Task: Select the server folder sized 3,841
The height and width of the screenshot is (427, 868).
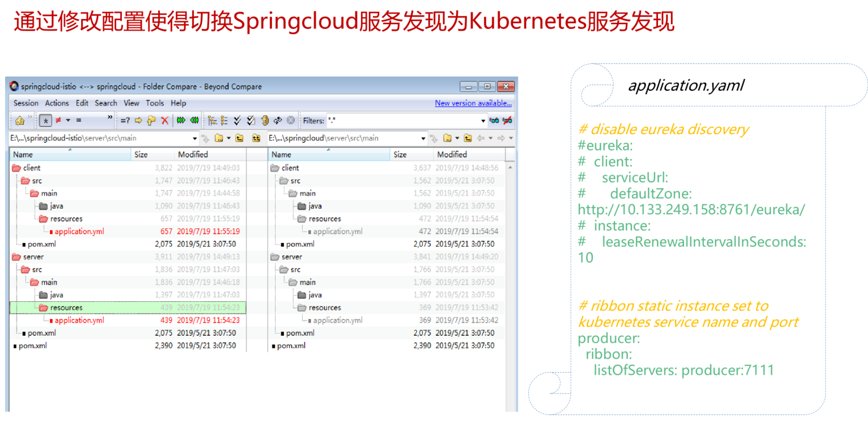Action: [387, 257]
